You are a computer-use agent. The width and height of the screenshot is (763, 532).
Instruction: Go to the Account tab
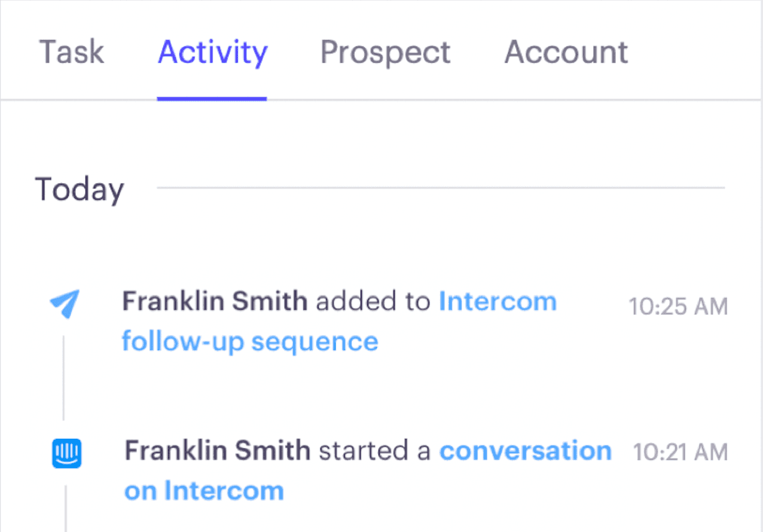pos(566,52)
